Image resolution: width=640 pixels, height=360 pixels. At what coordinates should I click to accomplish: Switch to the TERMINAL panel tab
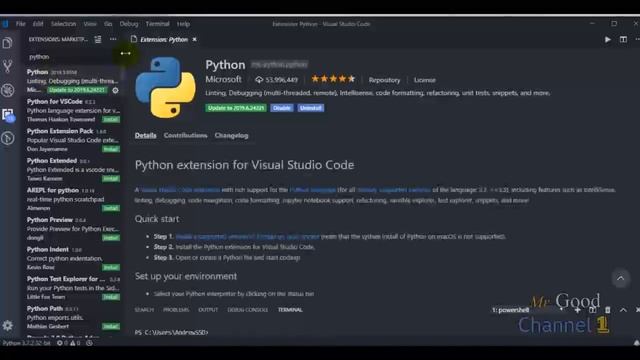(290, 310)
